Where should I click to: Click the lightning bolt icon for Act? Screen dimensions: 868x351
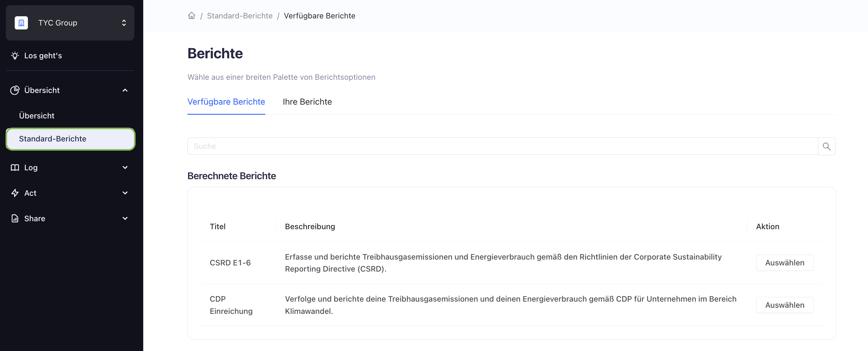15,193
